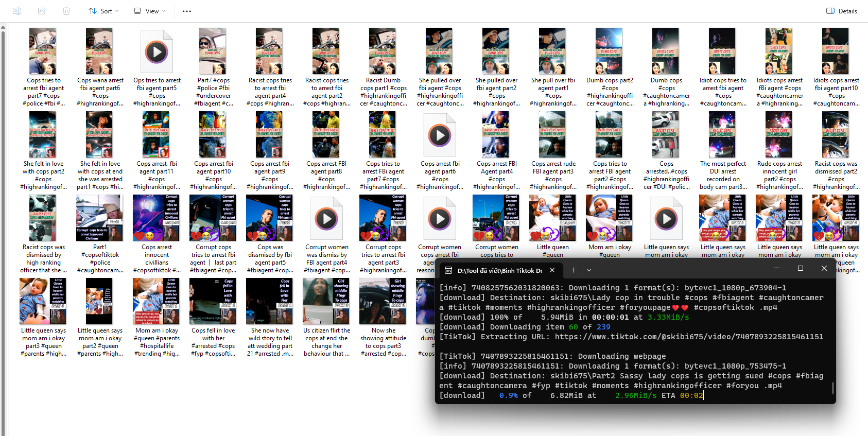
Task: Select 'Corrupt women was dismiss by FBI agent part4' icon
Action: pos(326,218)
